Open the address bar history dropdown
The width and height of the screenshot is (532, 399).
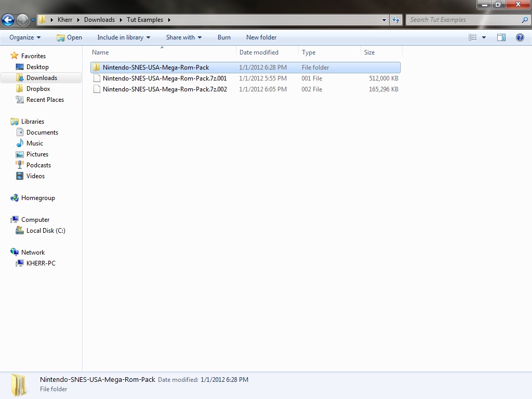(384, 20)
